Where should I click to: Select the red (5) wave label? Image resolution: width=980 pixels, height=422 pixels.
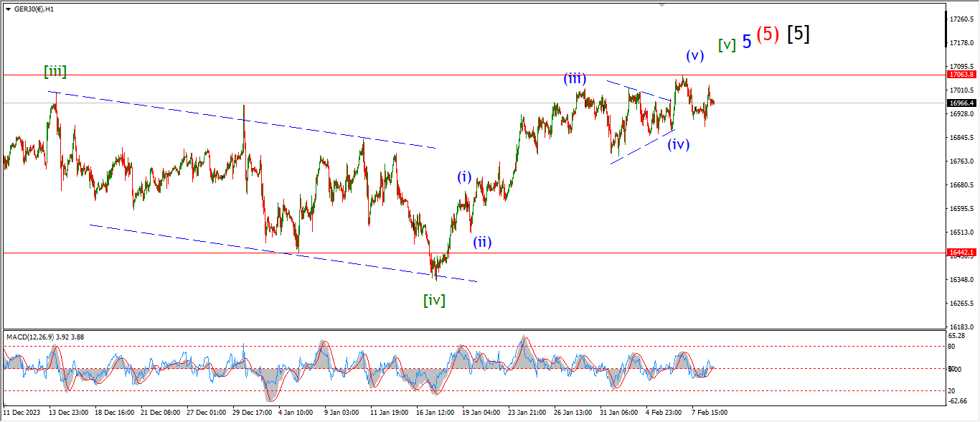click(767, 34)
